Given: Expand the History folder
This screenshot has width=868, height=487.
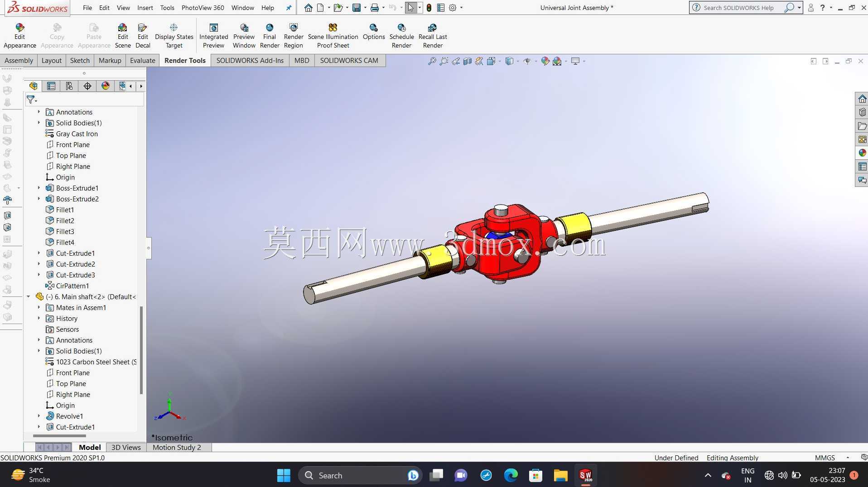Looking at the screenshot, I should click(x=39, y=318).
